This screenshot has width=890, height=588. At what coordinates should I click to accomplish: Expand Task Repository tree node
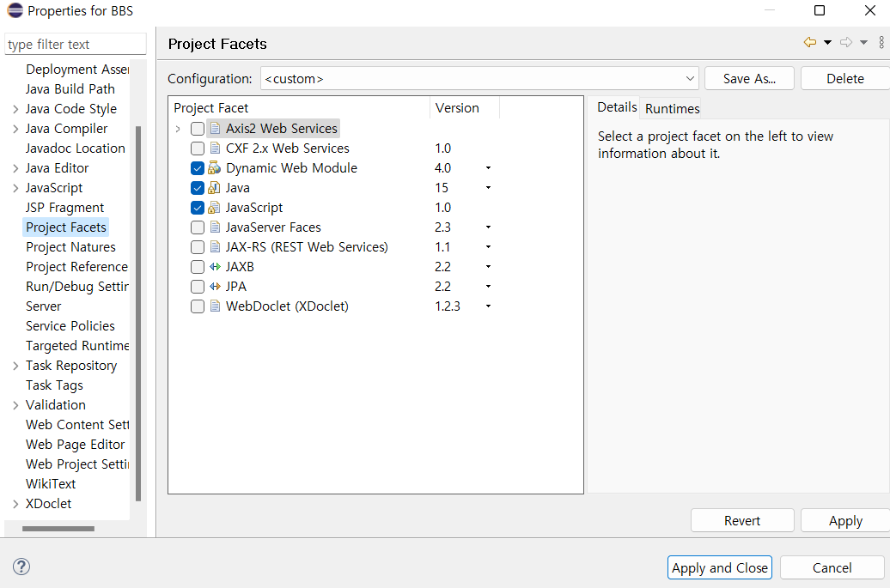coord(15,366)
